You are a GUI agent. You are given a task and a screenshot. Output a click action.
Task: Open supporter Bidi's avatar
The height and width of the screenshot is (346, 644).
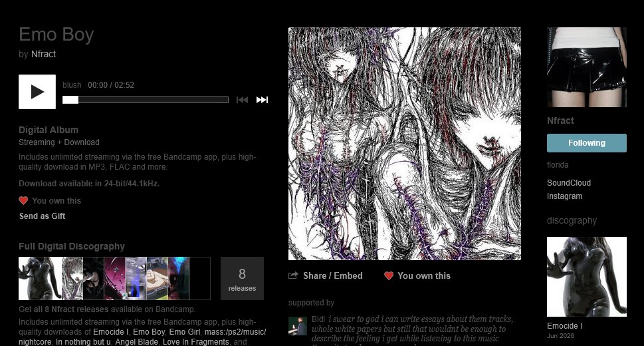(297, 326)
